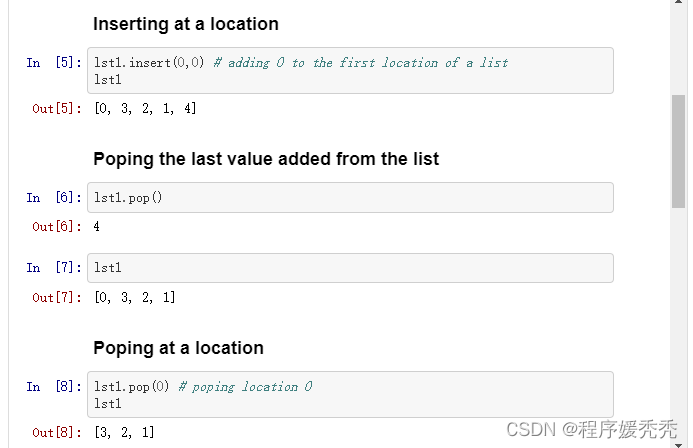Click the Out[7] output list
Image resolution: width=693 pixels, height=448 pixels.
(135, 297)
